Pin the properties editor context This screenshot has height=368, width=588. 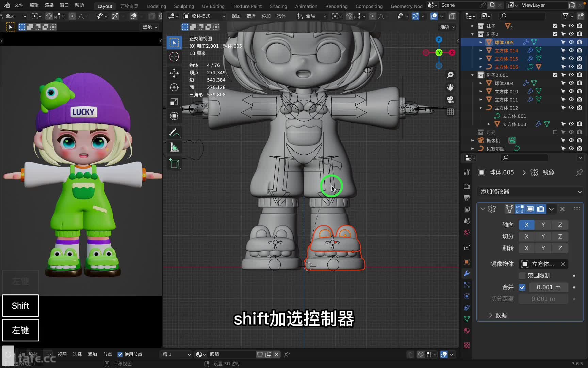[579, 172]
